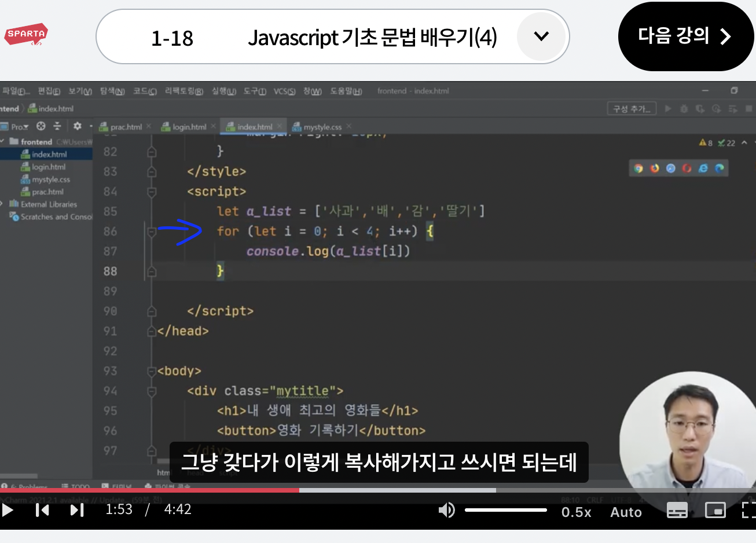The image size is (756, 543).
Task: Click the warnings count indicator showing 8
Action: (706, 142)
